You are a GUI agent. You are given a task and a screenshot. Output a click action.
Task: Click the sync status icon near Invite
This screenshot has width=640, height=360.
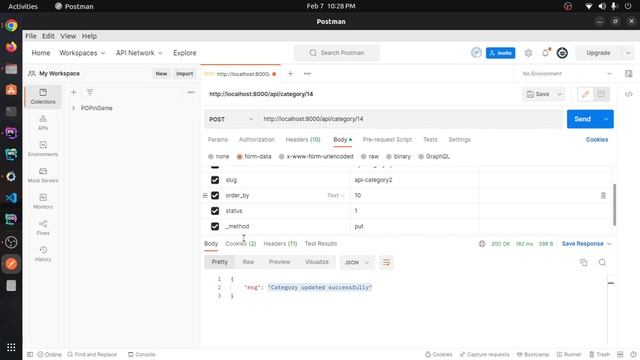pyautogui.click(x=476, y=53)
